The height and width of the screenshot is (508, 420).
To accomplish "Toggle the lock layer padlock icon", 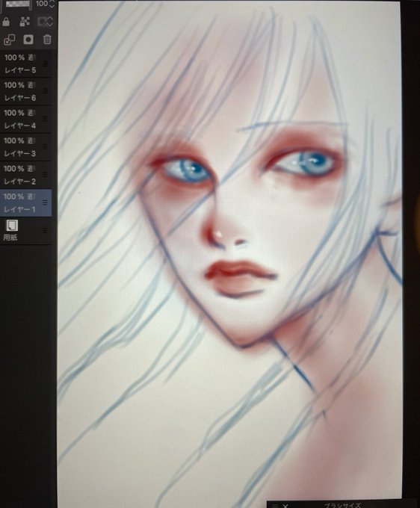I will [x=6, y=22].
